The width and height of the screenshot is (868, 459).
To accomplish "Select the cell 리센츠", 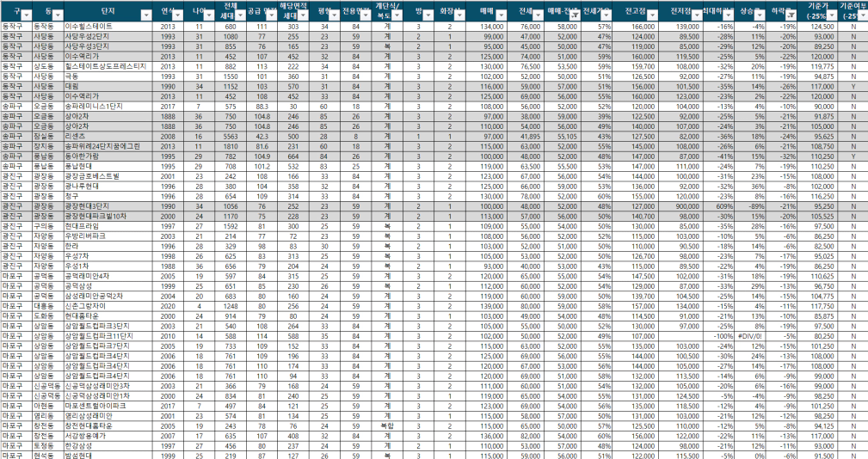I will pyautogui.click(x=108, y=137).
